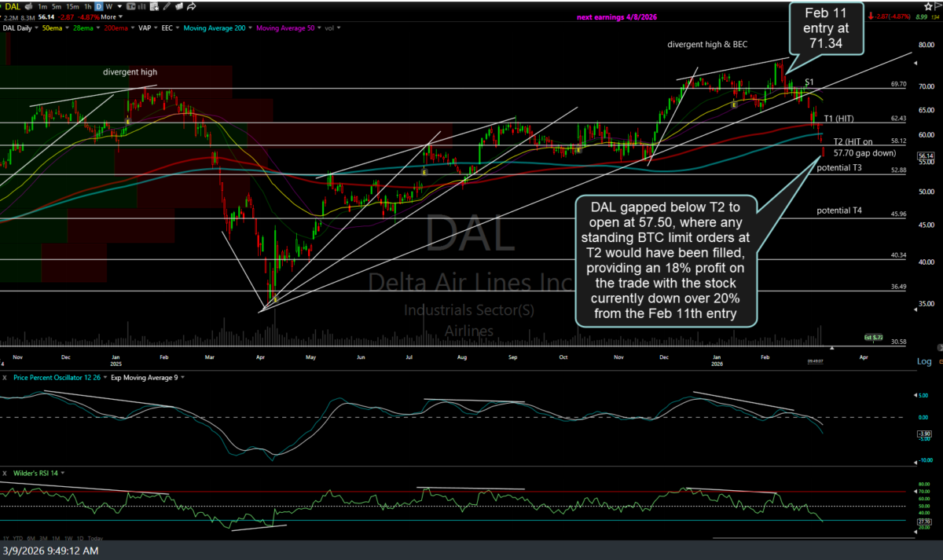Click the next earnings 4/8/2026 note

click(608, 16)
